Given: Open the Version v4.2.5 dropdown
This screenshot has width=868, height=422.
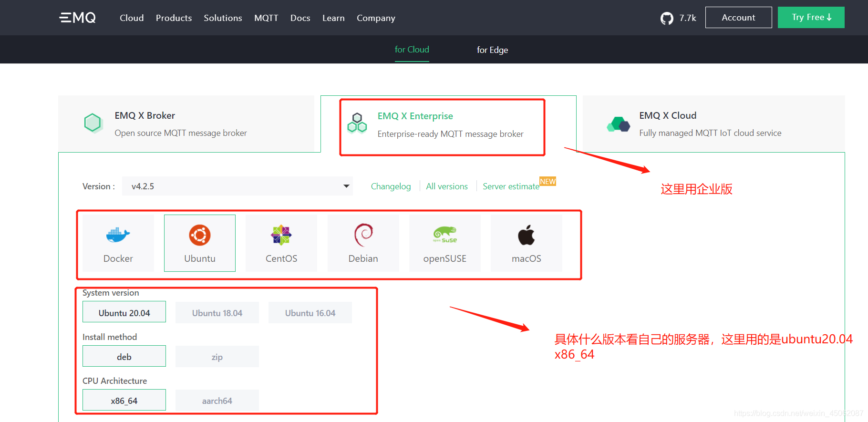Looking at the screenshot, I should (x=238, y=186).
